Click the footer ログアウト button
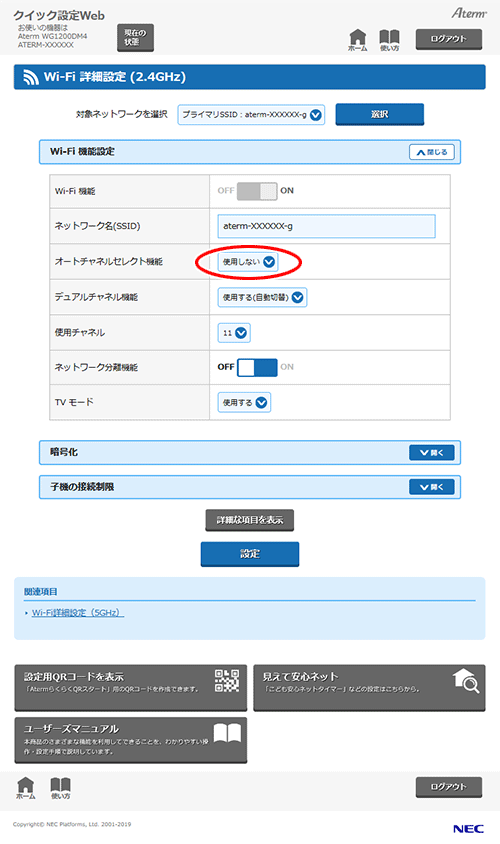 448,786
